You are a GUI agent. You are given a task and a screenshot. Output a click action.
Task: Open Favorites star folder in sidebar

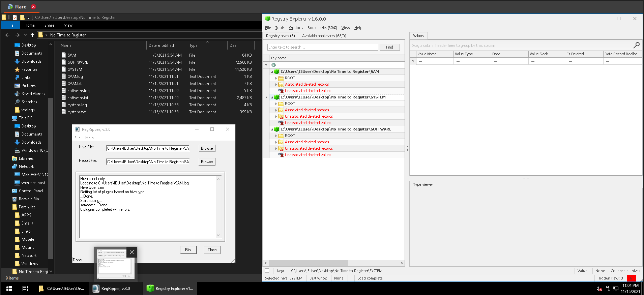pyautogui.click(x=29, y=69)
